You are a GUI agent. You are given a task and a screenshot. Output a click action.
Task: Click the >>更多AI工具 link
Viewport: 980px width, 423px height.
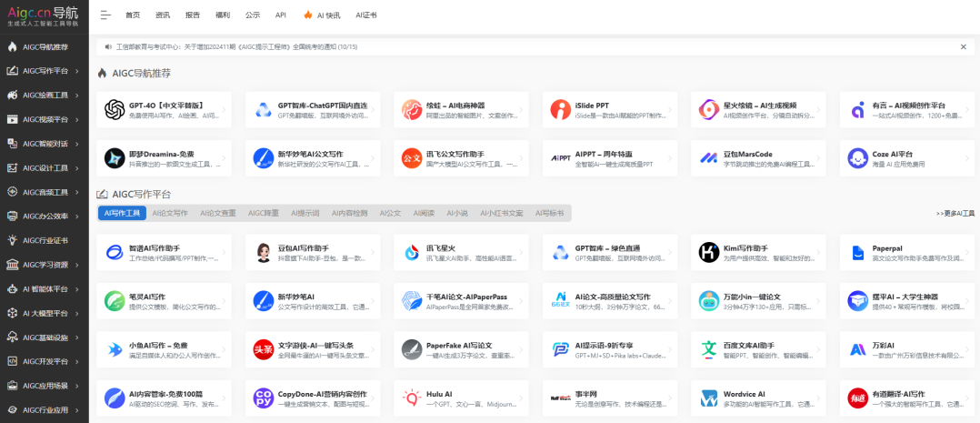(x=955, y=214)
